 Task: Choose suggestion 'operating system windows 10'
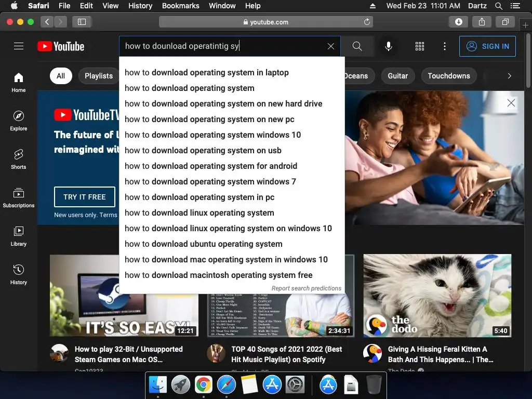pyautogui.click(x=232, y=135)
